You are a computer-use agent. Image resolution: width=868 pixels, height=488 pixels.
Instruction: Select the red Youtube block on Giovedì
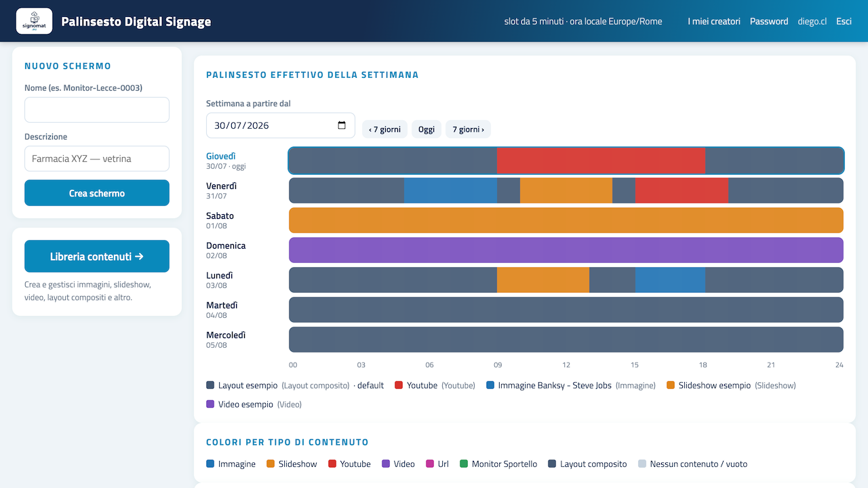[x=601, y=161]
